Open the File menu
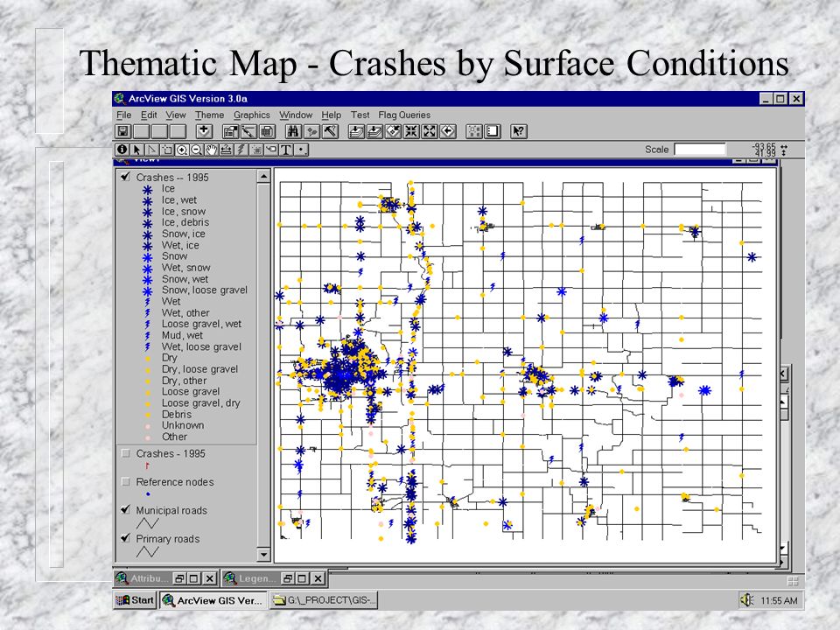 123,115
